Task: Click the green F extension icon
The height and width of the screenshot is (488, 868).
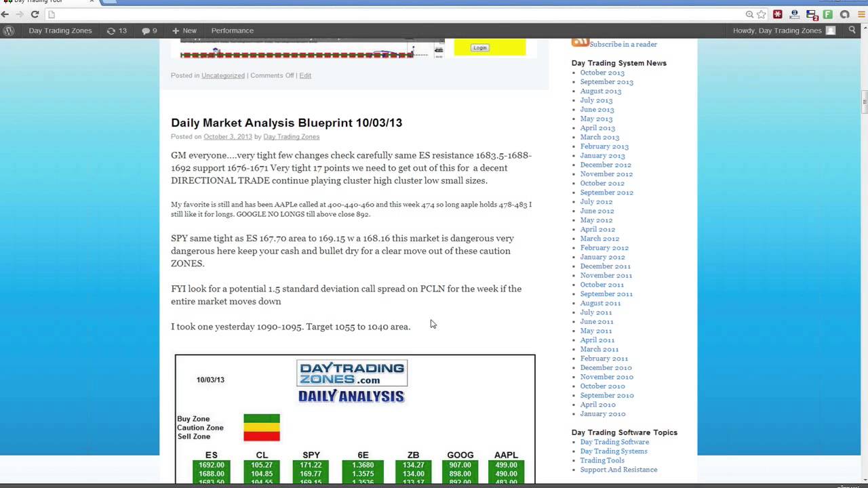Action: click(x=828, y=14)
